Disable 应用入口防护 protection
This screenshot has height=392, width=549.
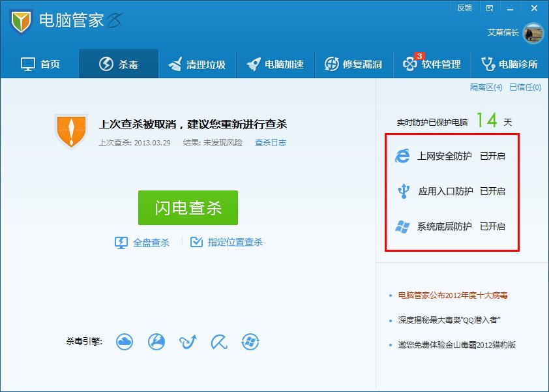tap(494, 191)
